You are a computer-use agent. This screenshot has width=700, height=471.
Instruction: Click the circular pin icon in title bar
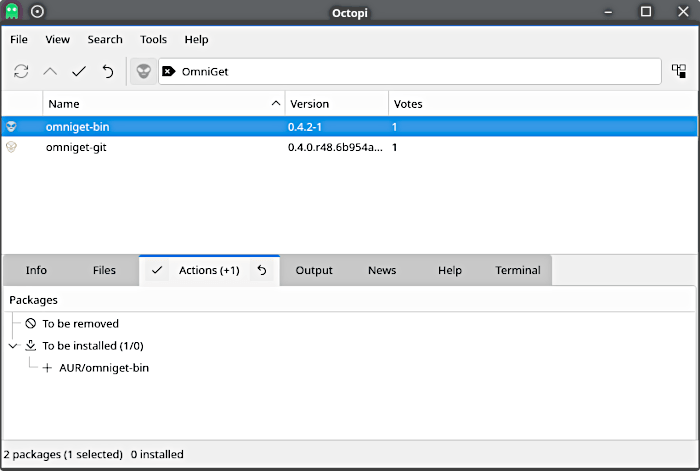click(38, 11)
